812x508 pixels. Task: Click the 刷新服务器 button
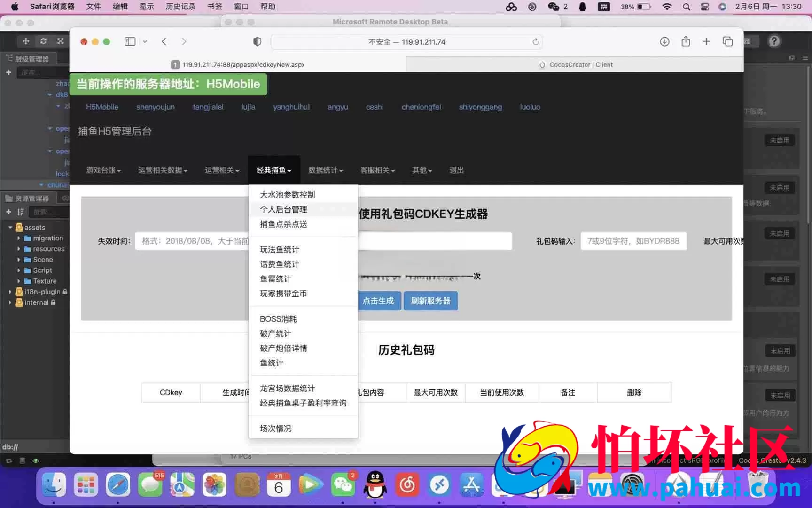(430, 301)
